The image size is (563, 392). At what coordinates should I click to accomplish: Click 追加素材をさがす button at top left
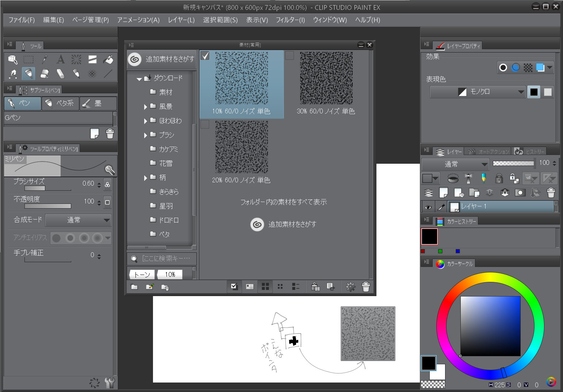click(x=162, y=59)
